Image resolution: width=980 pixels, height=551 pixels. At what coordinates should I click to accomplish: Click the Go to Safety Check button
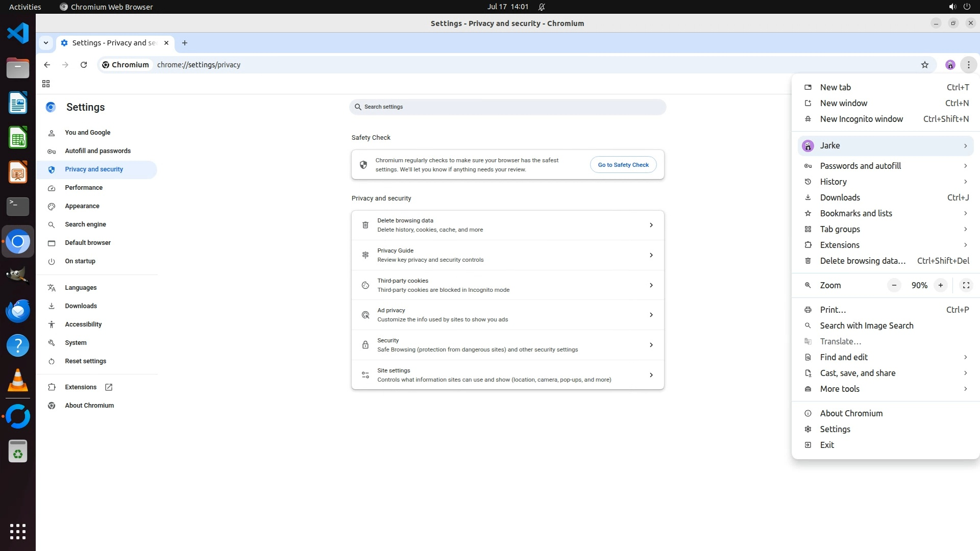pos(623,165)
